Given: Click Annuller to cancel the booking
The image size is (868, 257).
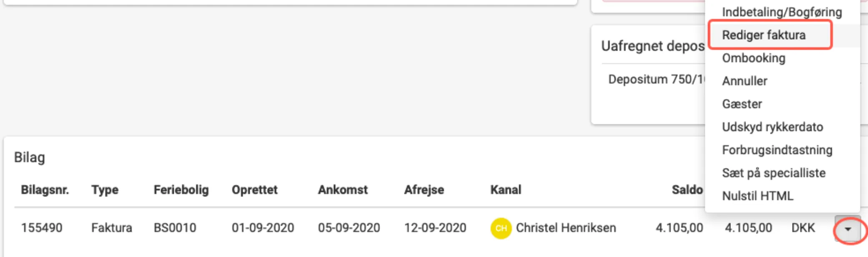Looking at the screenshot, I should coord(745,81).
